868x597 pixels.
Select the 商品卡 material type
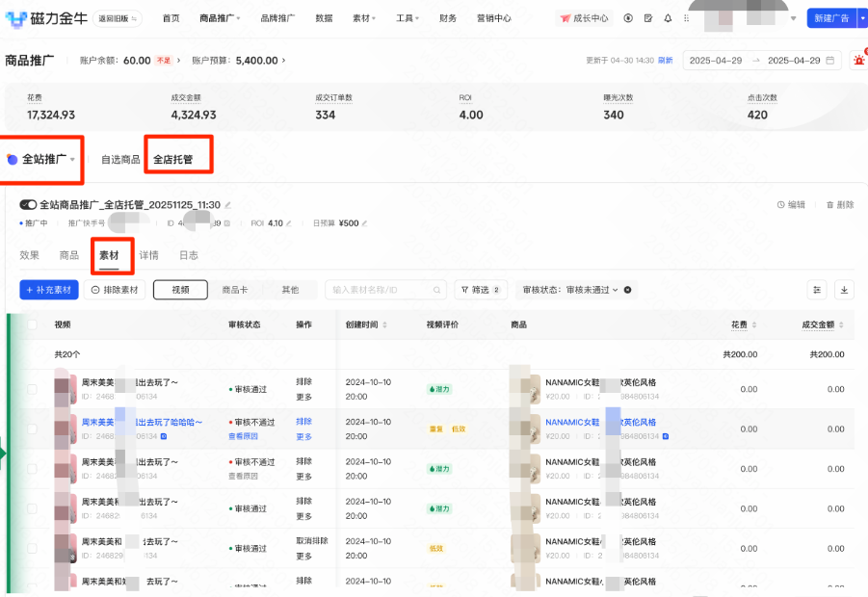(235, 290)
